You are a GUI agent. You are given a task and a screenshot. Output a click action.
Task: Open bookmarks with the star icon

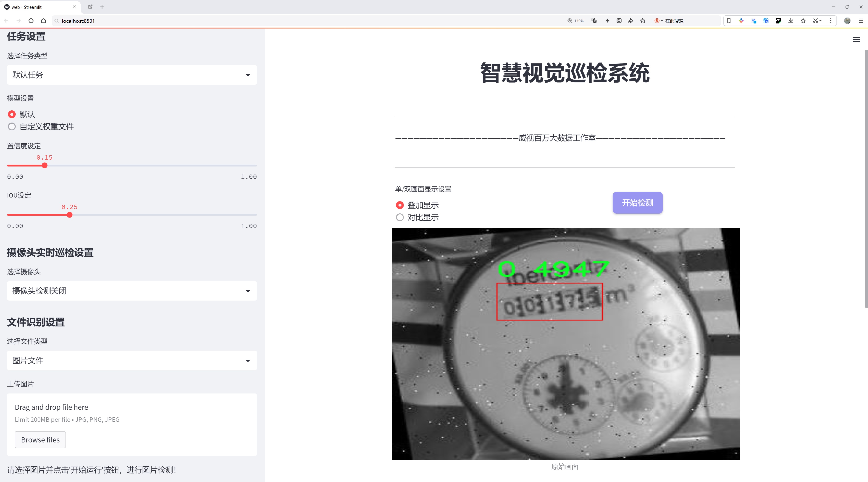click(803, 20)
